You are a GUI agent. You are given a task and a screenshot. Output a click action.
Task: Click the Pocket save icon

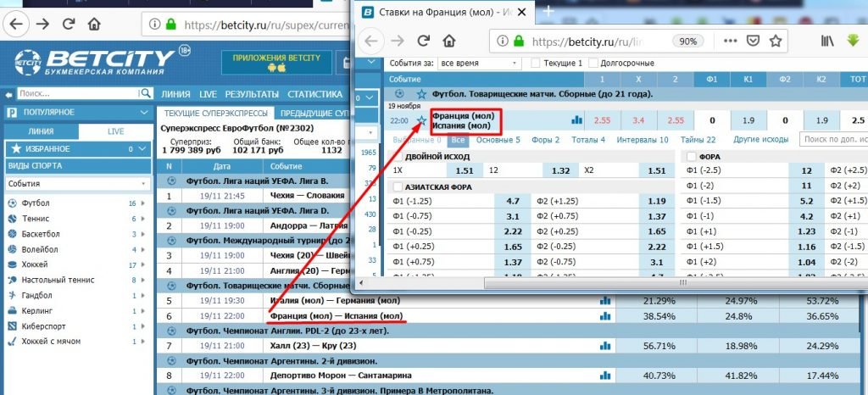[753, 41]
